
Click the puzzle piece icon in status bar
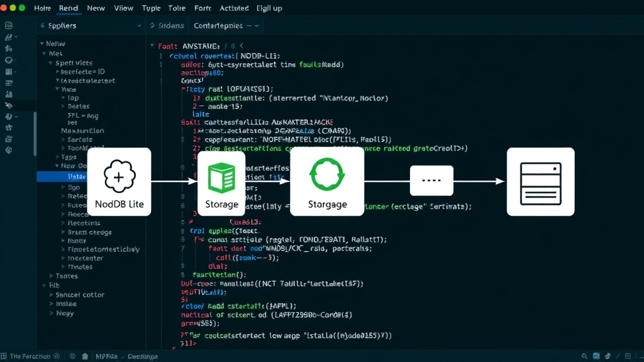tap(608, 356)
